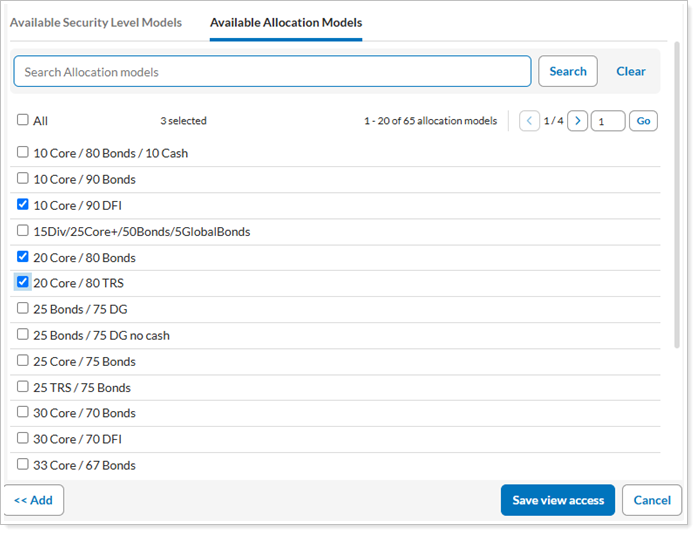Click the << Add button
Screen dimensions: 697x534
(34, 500)
